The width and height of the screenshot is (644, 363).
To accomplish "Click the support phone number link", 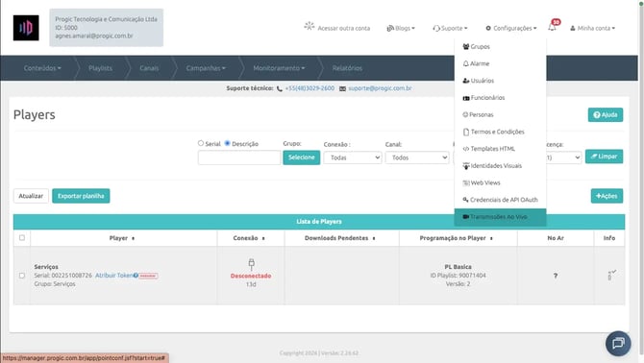I will (310, 88).
